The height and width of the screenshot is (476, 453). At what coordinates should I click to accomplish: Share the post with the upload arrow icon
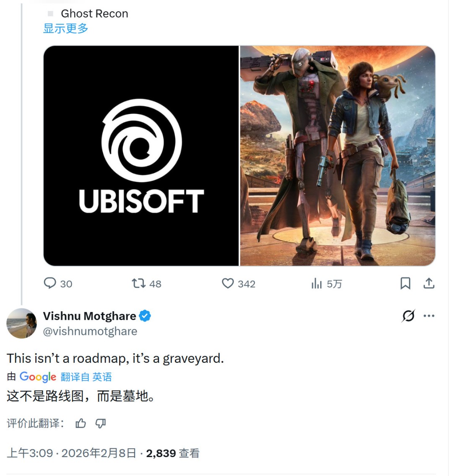click(429, 283)
